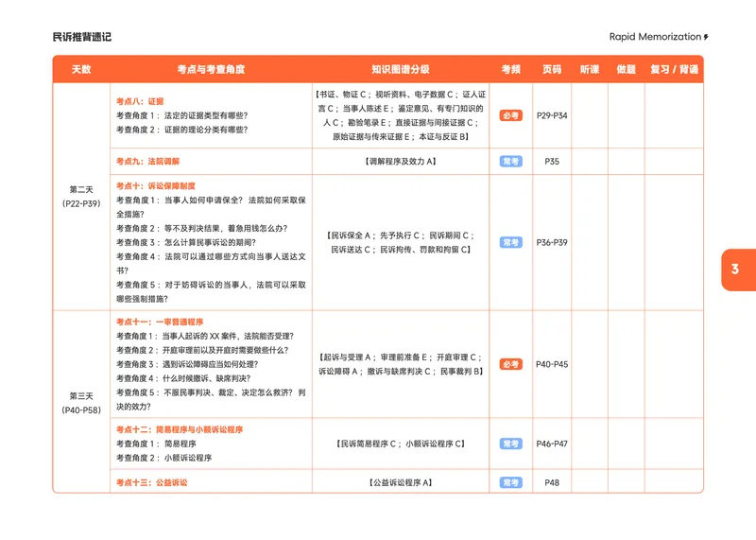Click the page range P40-P45
This screenshot has width=756, height=540.
point(552,364)
